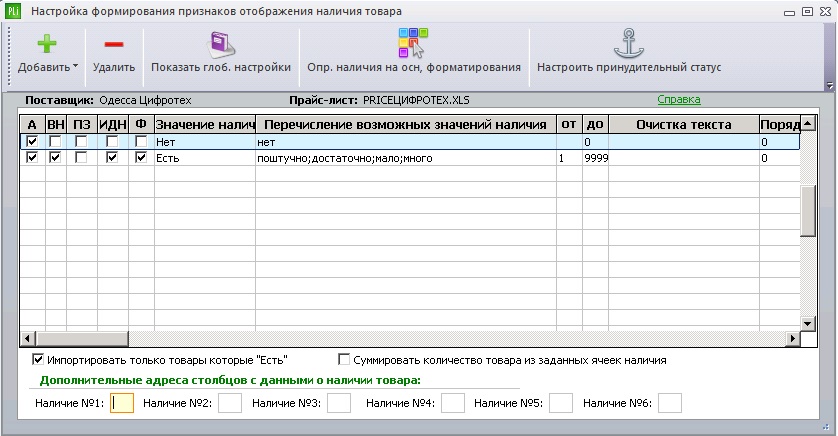The image size is (838, 436).
Task: Click the ПЗ column header
Action: 82,124
